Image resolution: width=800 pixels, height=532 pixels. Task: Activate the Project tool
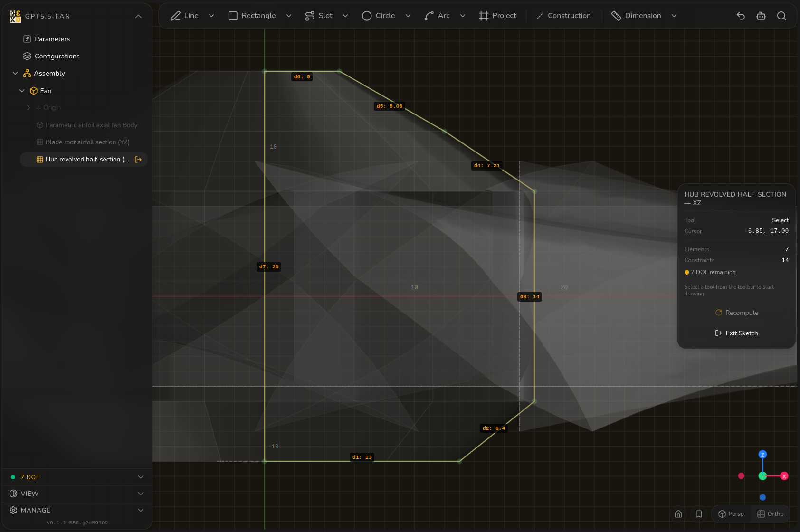point(497,16)
